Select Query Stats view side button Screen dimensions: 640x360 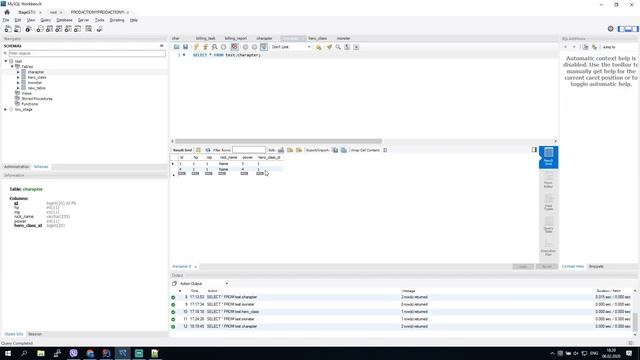tap(549, 224)
